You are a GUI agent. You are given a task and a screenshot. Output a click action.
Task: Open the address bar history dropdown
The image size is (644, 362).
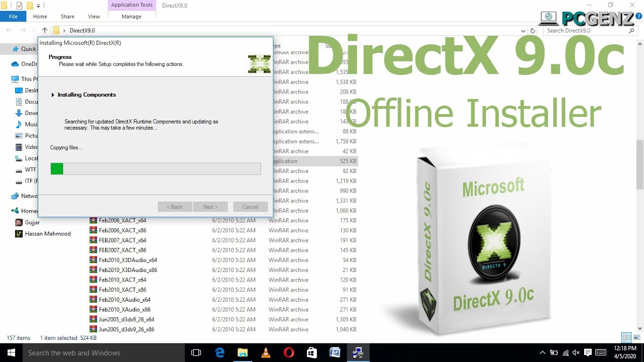pyautogui.click(x=524, y=31)
